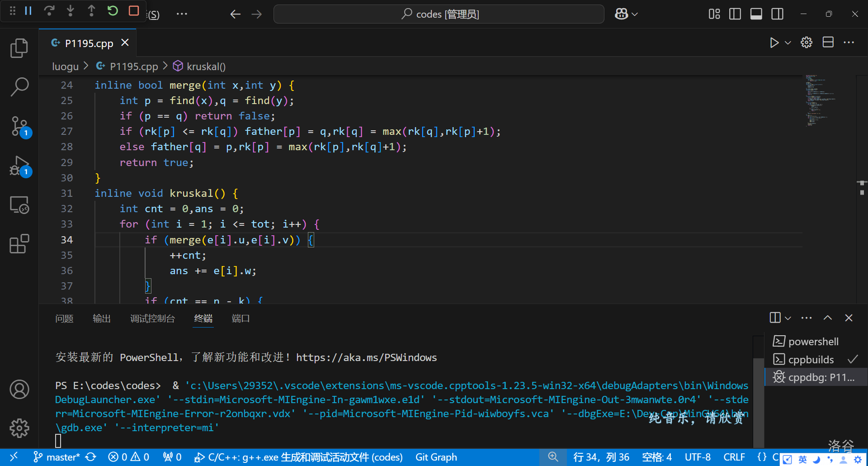Synchronize changes in the status bar
This screenshot has width=868, height=466.
91,457
